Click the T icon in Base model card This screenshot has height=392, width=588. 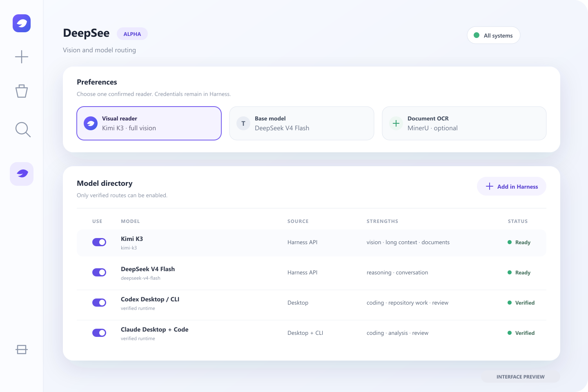243,123
